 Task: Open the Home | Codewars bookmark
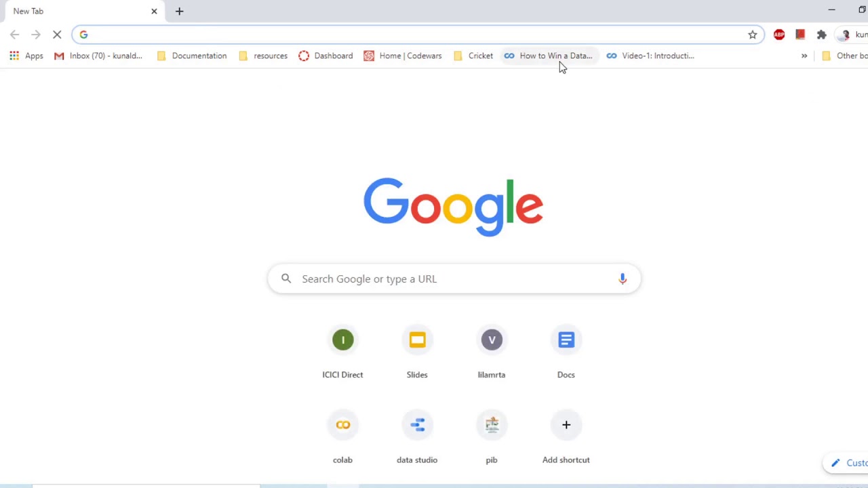click(x=403, y=56)
